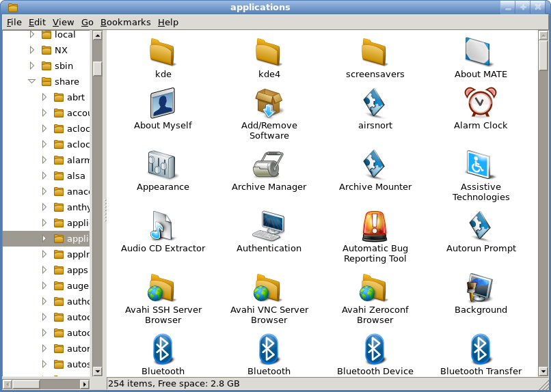Click the sidebar scrollbar down arrow

point(97,372)
